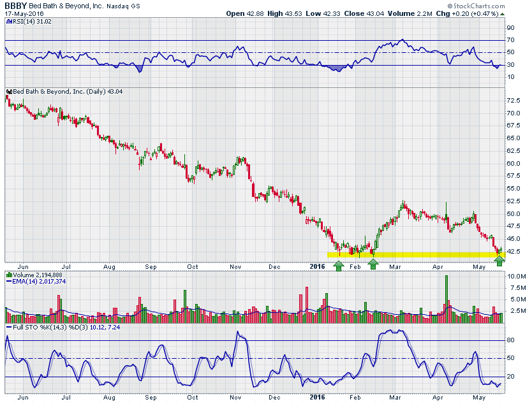Click the 7.5M volume axis label

[x=518, y=288]
